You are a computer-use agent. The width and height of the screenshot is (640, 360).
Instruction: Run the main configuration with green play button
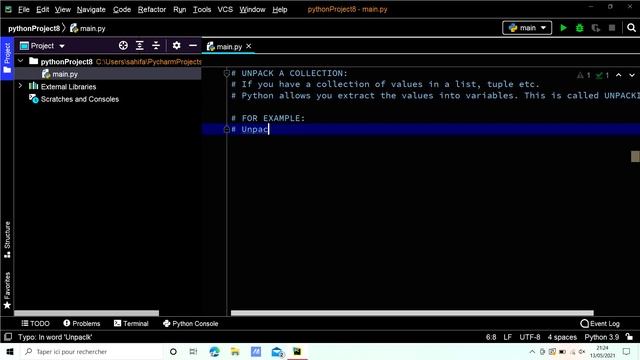coord(563,28)
